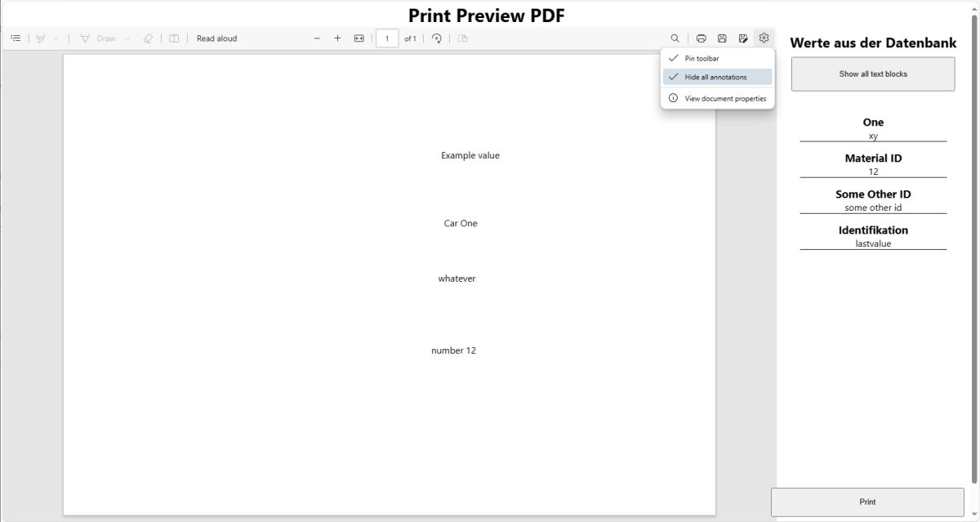Save the PDF using floppy icon
The width and height of the screenshot is (980, 522).
pyautogui.click(x=722, y=38)
